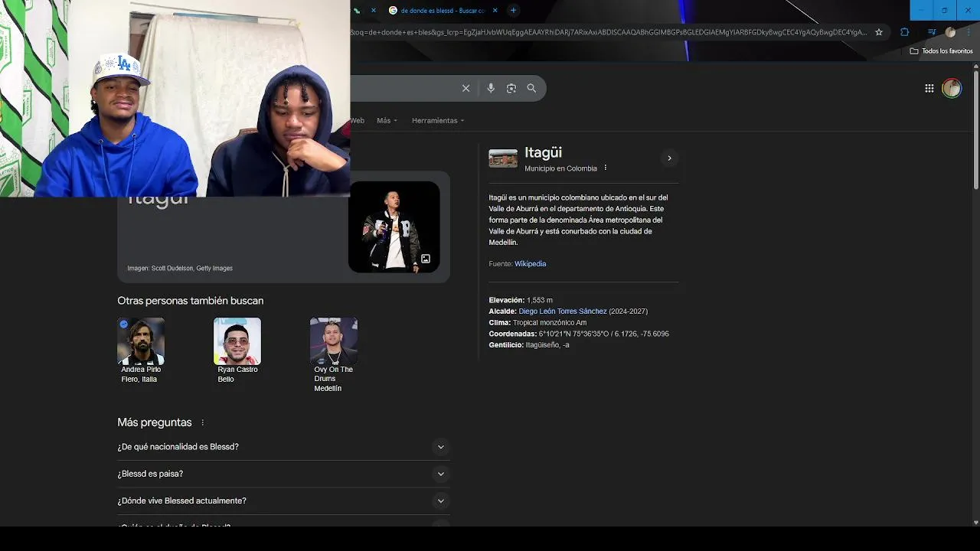
Task: Bookmark this page with the star icon
Action: 879,32
